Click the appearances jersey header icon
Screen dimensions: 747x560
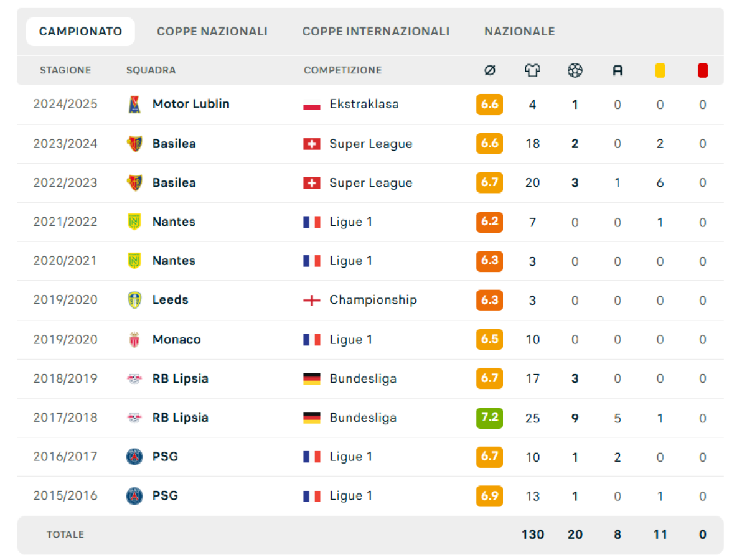pos(532,71)
